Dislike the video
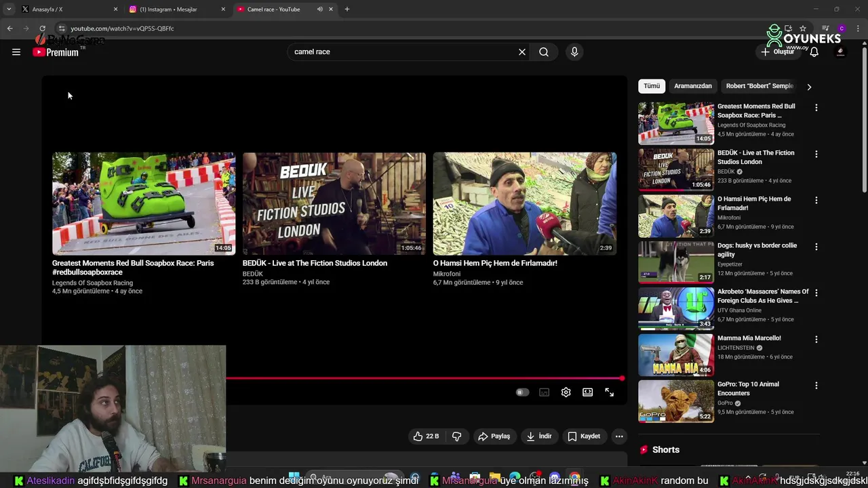The image size is (868, 488). [457, 436]
